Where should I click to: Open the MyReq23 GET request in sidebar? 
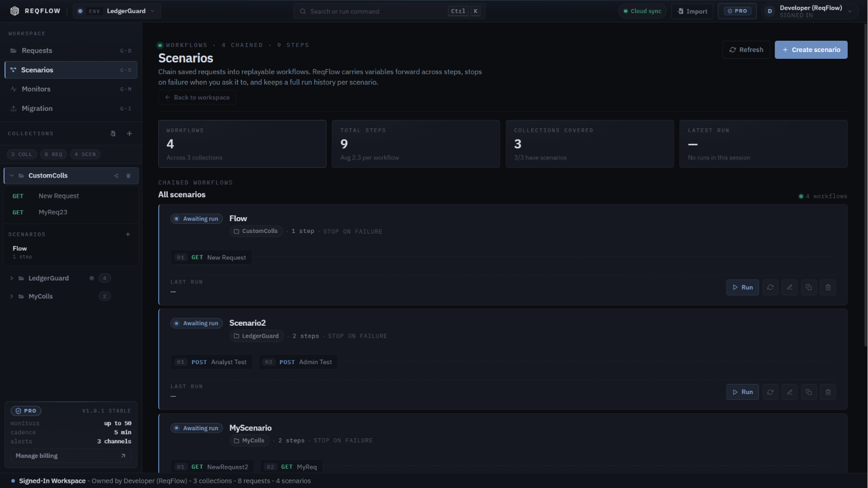point(71,213)
